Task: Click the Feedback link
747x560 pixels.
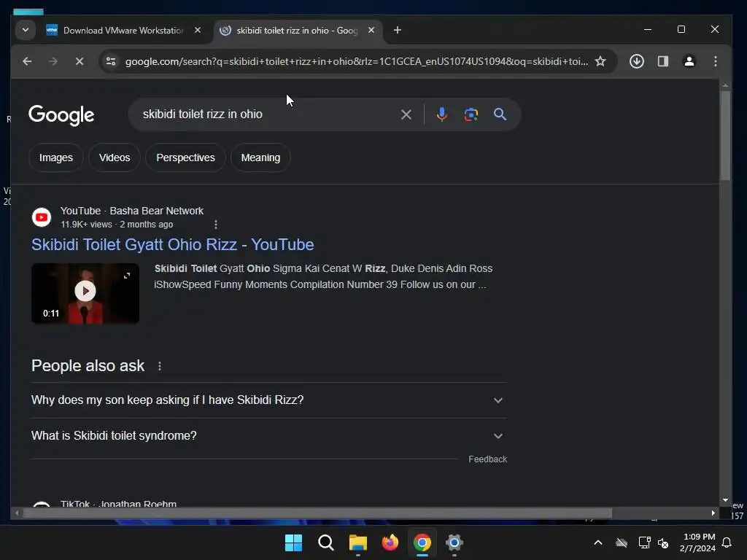Action: 487,459
